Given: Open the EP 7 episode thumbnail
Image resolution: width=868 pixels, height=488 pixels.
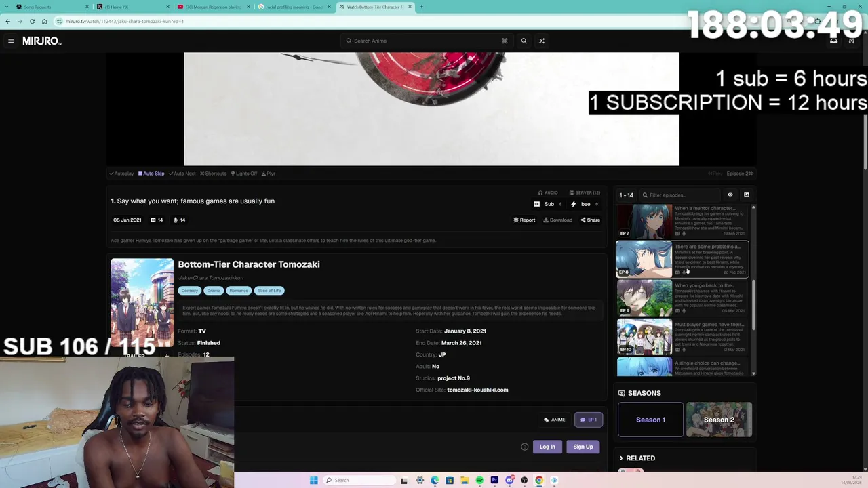Looking at the screenshot, I should point(644,221).
